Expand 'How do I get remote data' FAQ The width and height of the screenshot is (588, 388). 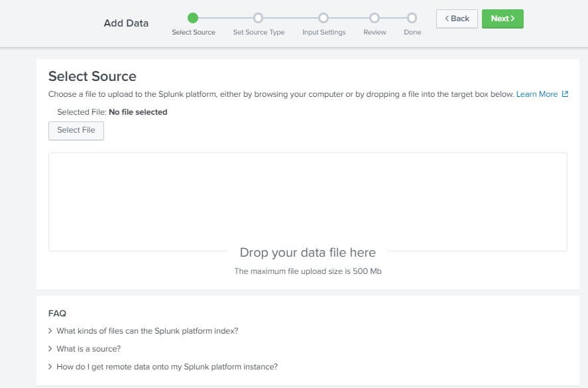pos(163,367)
